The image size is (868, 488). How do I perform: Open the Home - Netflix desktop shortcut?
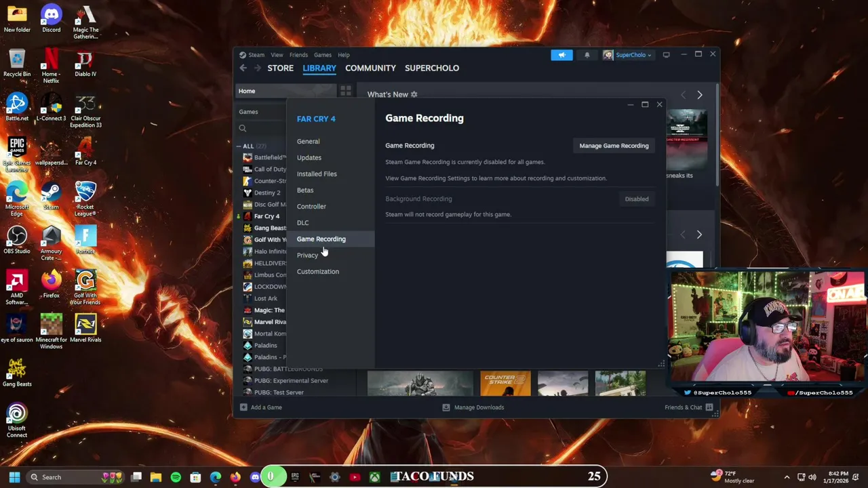pyautogui.click(x=51, y=66)
